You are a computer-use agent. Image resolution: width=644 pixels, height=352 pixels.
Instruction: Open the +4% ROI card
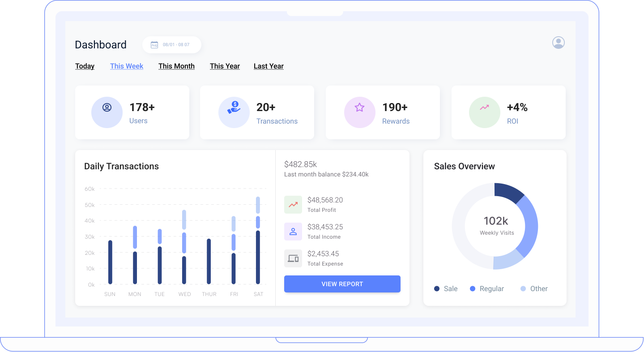click(508, 112)
